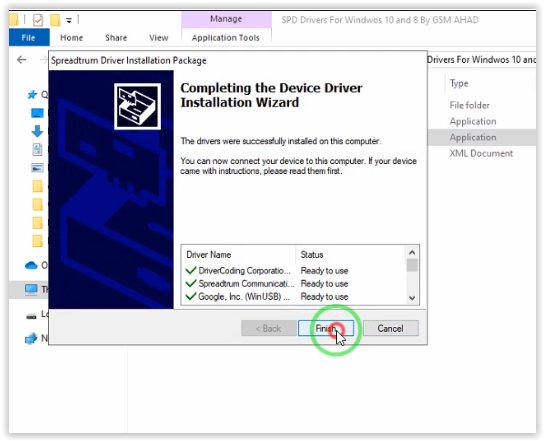The image size is (544, 441).
Task: Open the Pictures icon in the sidebar
Action: pyautogui.click(x=37, y=168)
